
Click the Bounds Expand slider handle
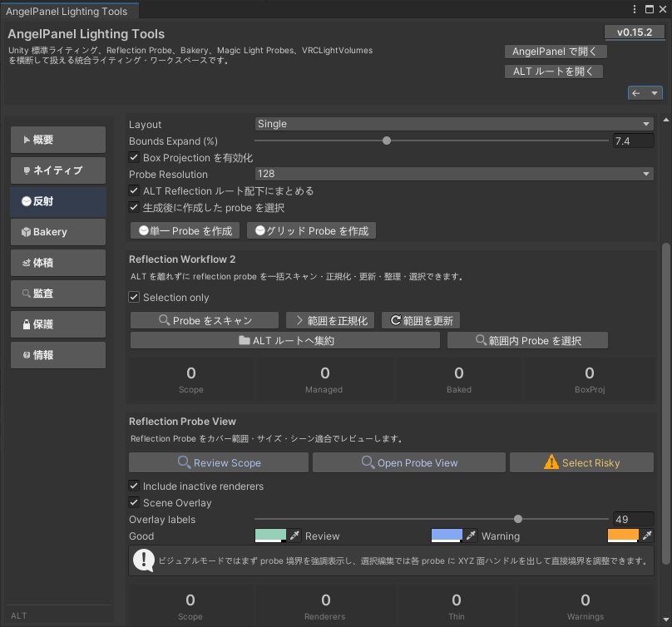tap(386, 141)
